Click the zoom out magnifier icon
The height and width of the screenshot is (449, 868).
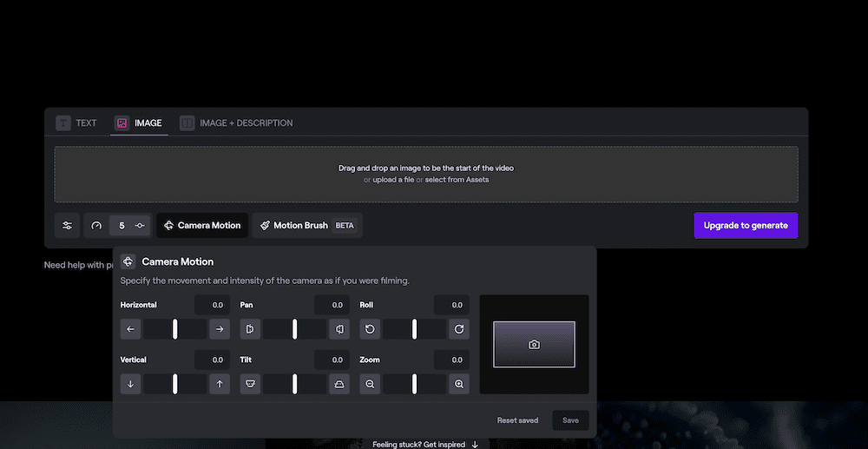pyautogui.click(x=370, y=384)
